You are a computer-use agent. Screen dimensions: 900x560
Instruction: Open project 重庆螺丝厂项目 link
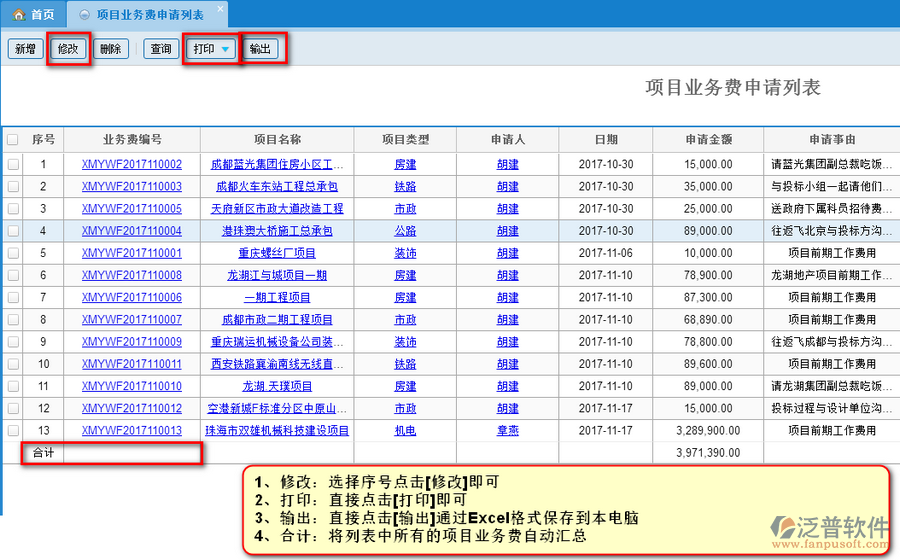pos(277,253)
